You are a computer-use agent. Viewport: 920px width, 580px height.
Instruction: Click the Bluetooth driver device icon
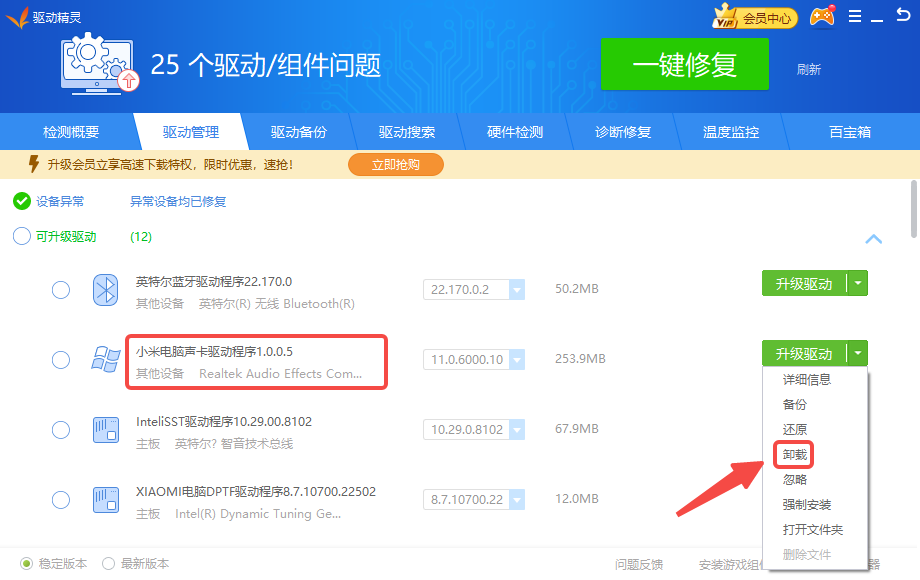click(106, 290)
